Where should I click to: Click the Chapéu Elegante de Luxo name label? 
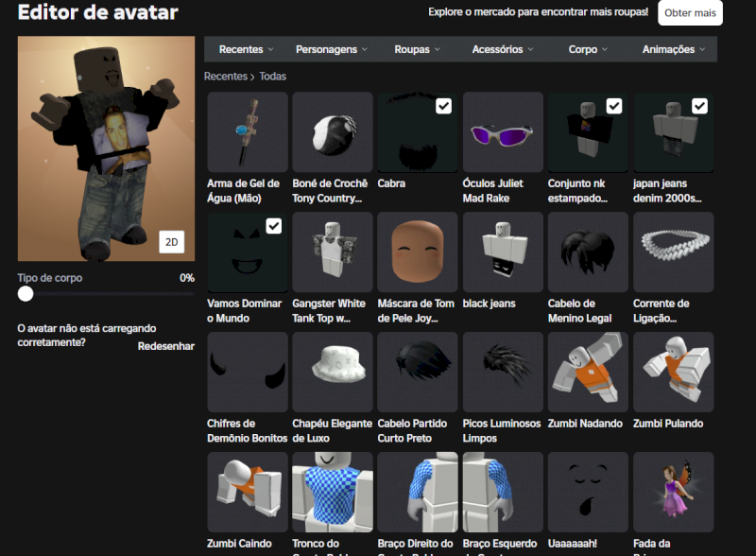(333, 431)
